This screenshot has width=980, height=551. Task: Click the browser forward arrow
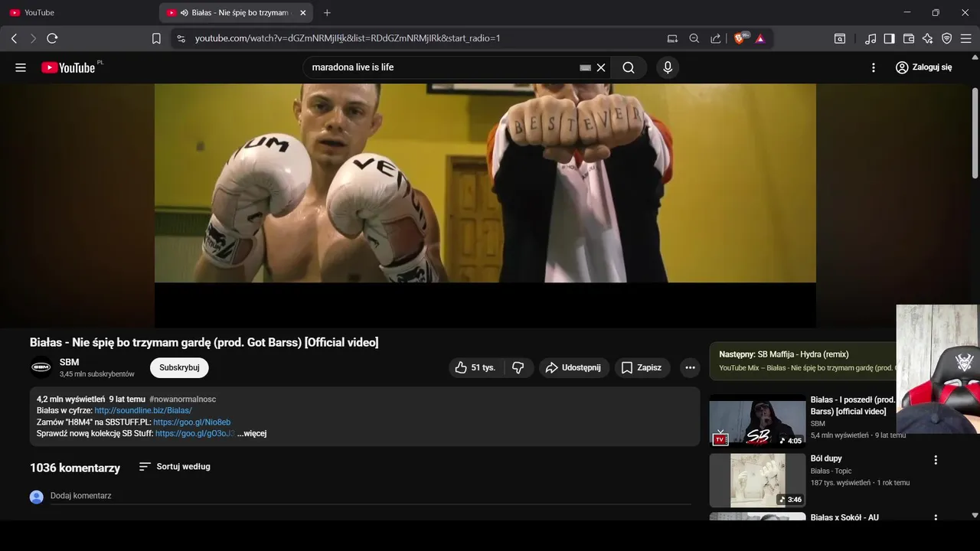[33, 38]
